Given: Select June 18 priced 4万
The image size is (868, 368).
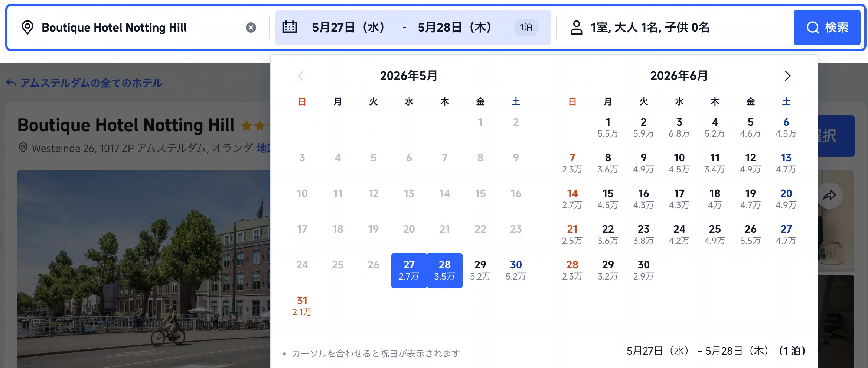Looking at the screenshot, I should [715, 199].
